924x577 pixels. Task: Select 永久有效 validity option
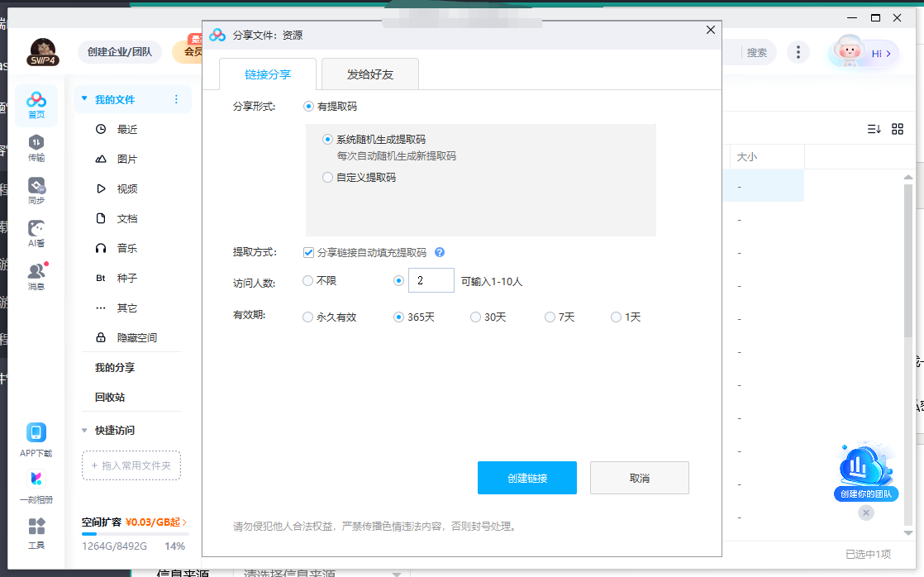pyautogui.click(x=308, y=317)
